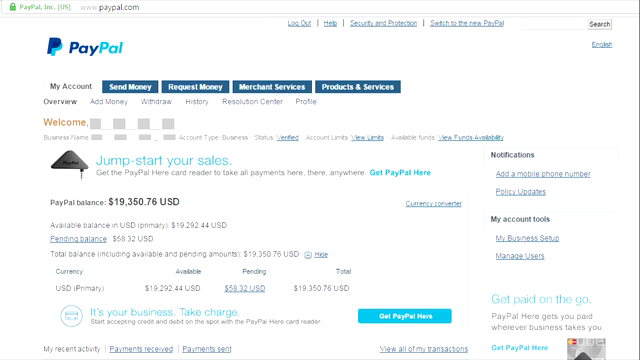Image resolution: width=640 pixels, height=360 pixels.
Task: Click the Help link
Action: coord(330,23)
